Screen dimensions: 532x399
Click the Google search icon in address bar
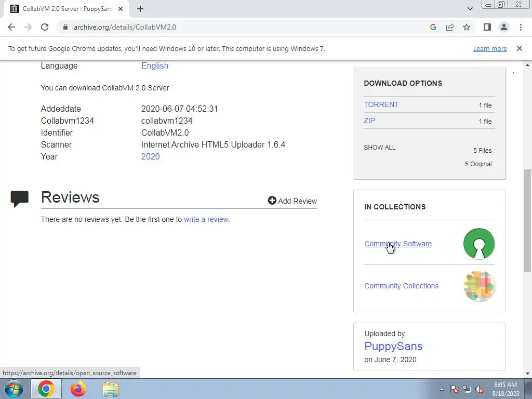click(433, 27)
